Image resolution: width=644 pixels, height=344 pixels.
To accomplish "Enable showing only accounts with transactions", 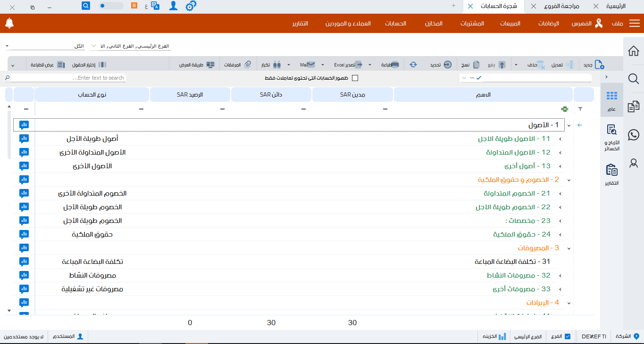I will (x=355, y=78).
